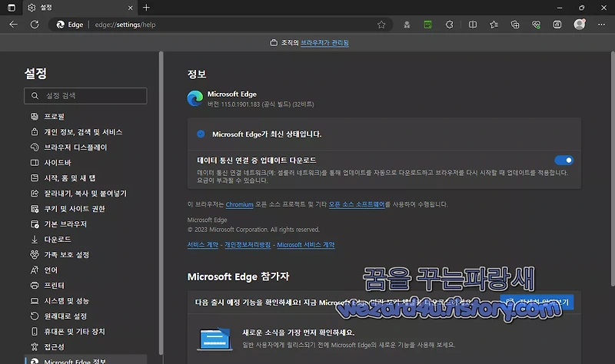Open browser essentials heart icon
The image size is (615, 364).
[x=536, y=25]
